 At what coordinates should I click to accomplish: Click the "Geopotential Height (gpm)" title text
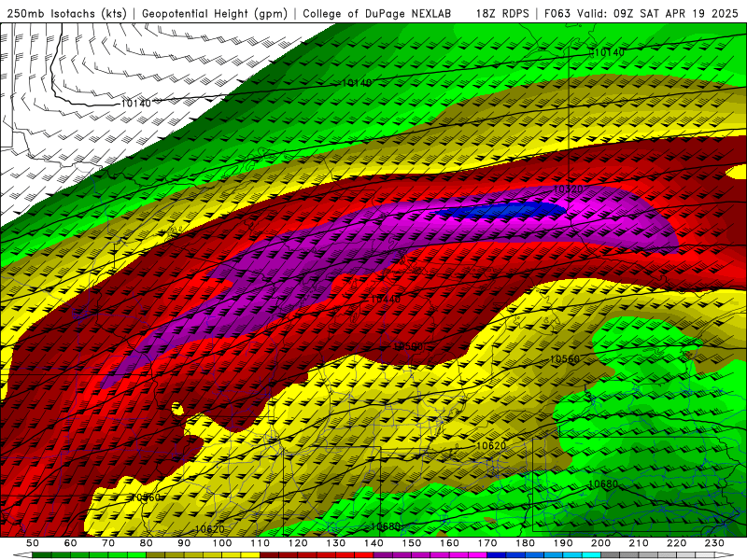tap(215, 13)
